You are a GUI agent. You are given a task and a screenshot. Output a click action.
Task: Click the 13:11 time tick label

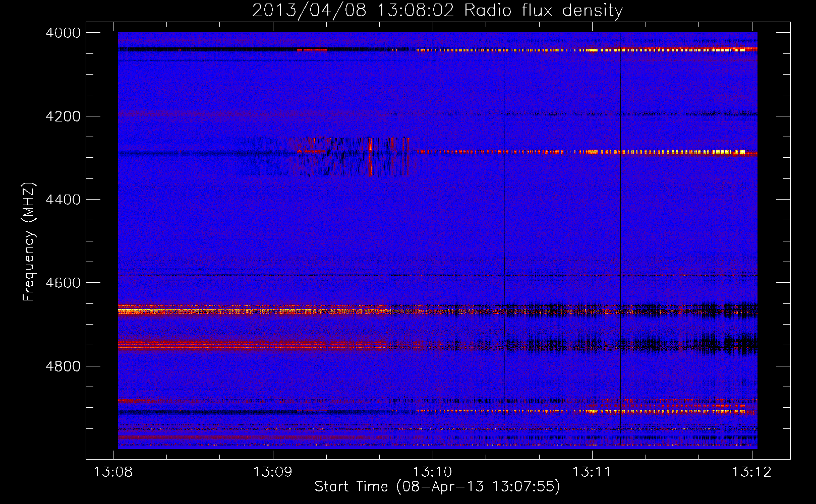click(x=592, y=472)
